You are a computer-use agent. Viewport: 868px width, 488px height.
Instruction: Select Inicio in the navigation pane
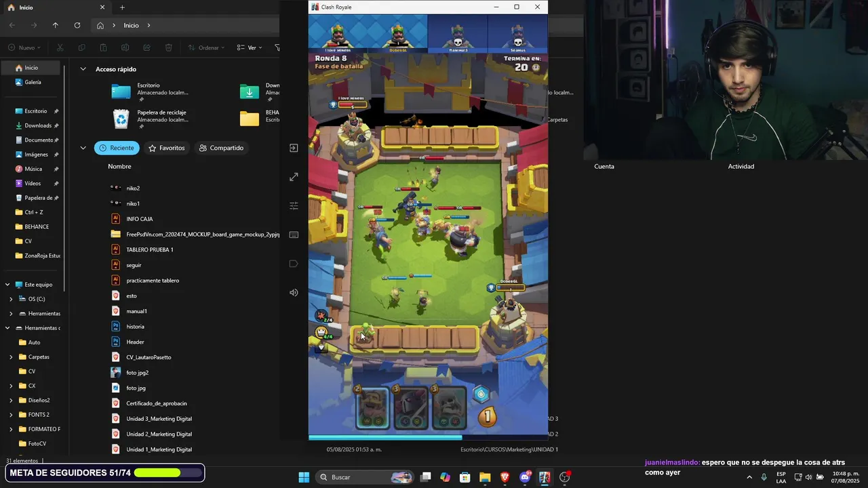pyautogui.click(x=31, y=68)
